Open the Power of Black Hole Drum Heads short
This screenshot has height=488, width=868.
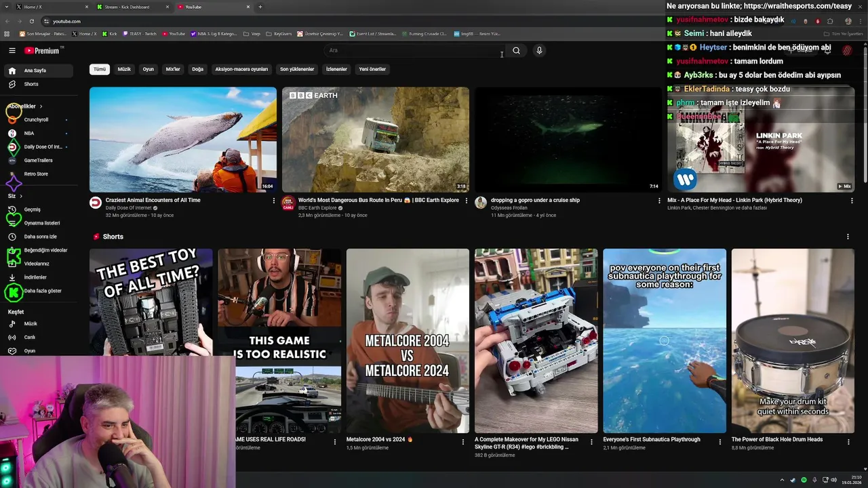pyautogui.click(x=793, y=341)
